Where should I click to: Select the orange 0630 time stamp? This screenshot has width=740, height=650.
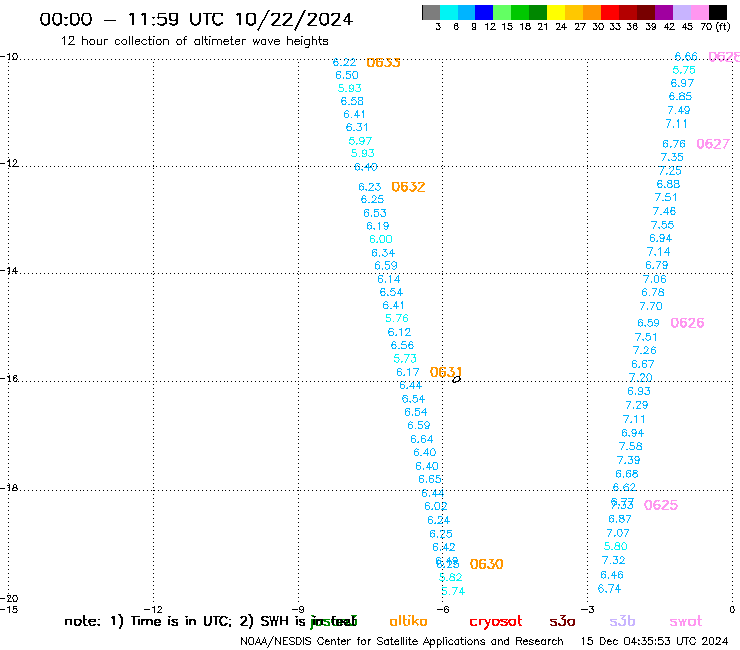tap(487, 564)
